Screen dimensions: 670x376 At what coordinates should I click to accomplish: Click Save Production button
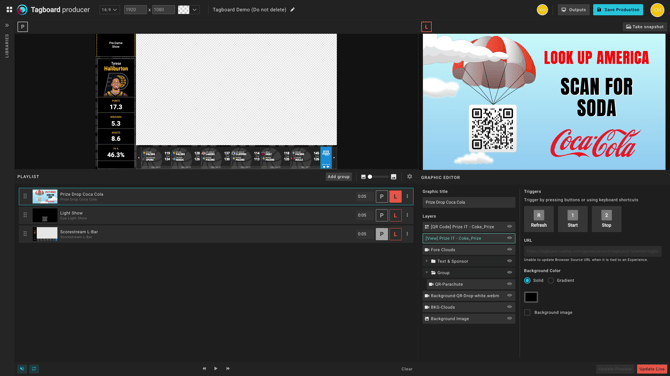[618, 9]
